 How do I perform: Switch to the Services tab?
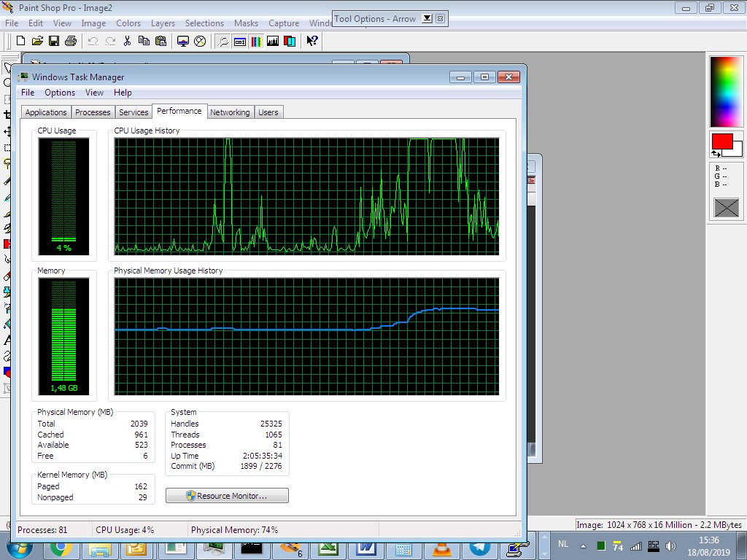(133, 112)
